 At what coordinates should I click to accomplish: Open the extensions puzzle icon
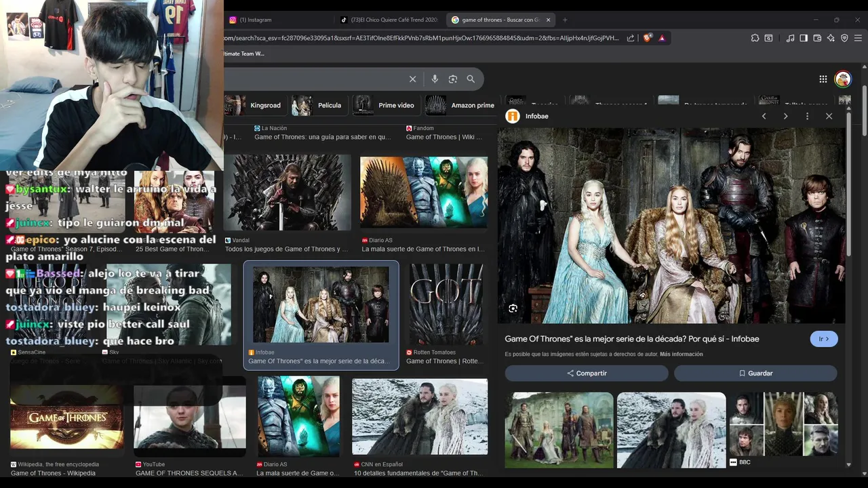coord(755,38)
